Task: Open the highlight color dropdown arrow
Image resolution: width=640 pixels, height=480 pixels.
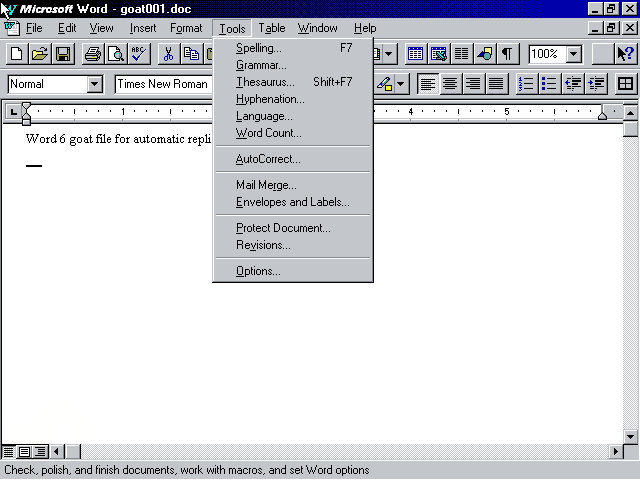Action: pos(401,84)
